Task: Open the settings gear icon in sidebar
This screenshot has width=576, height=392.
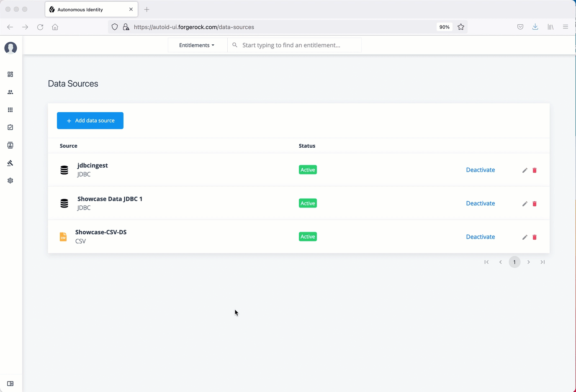Action: point(10,181)
